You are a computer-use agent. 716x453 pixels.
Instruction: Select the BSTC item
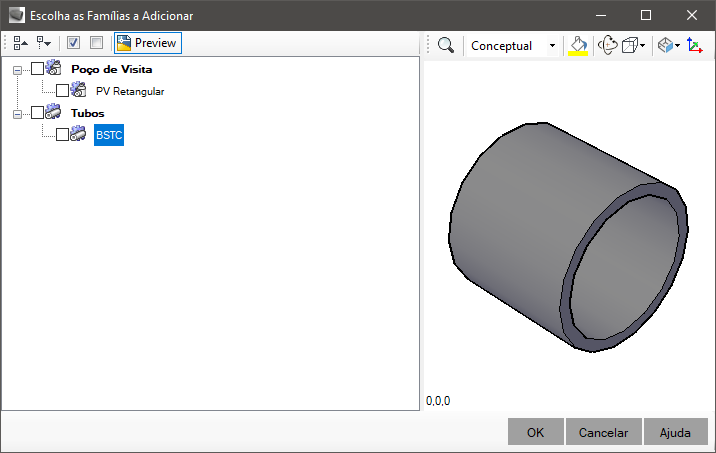109,135
